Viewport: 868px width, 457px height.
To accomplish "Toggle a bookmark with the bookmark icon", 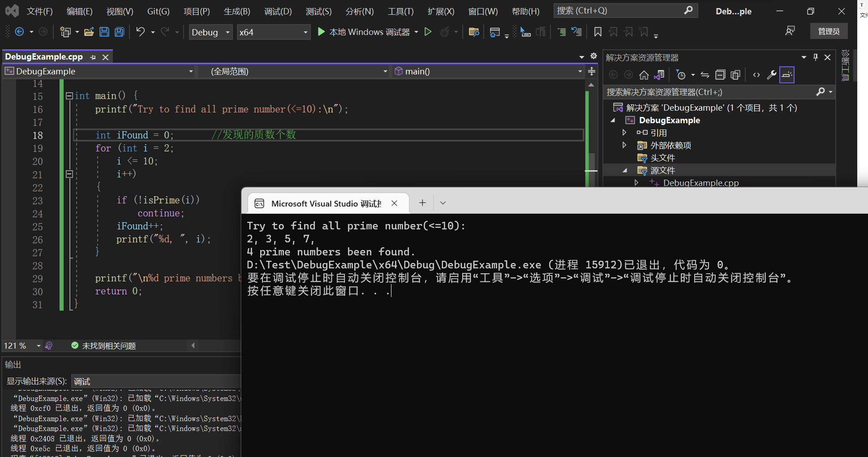I will coord(597,32).
